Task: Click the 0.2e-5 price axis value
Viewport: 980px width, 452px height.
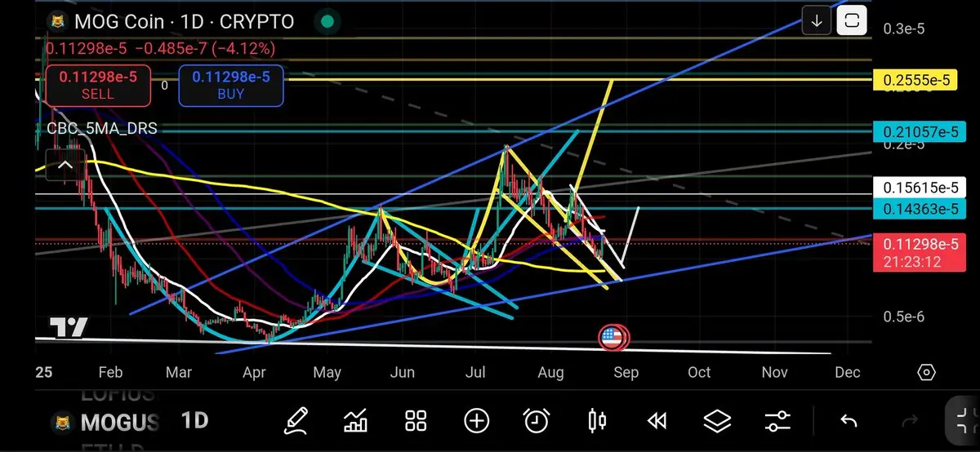Action: (904, 145)
